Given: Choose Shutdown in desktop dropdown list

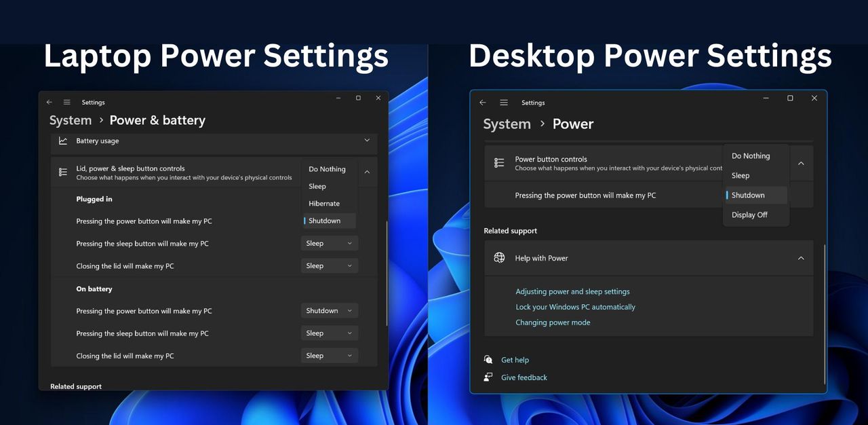Looking at the screenshot, I should tap(756, 195).
